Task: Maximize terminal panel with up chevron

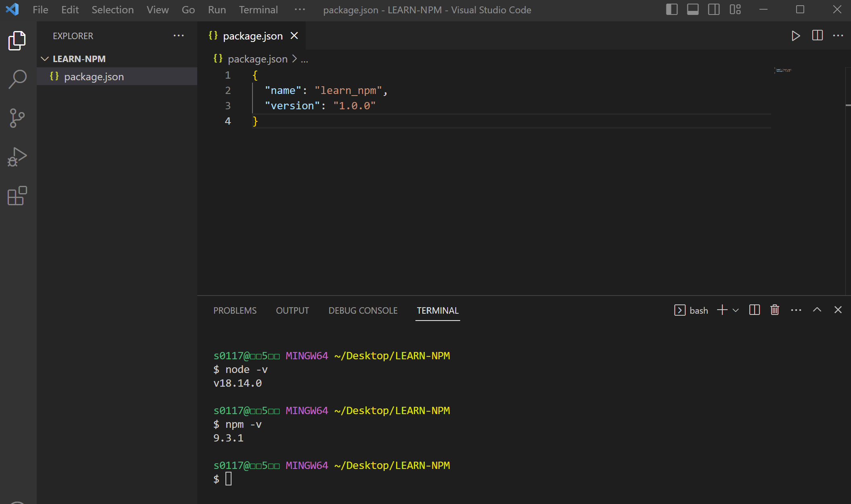Action: coord(817,310)
